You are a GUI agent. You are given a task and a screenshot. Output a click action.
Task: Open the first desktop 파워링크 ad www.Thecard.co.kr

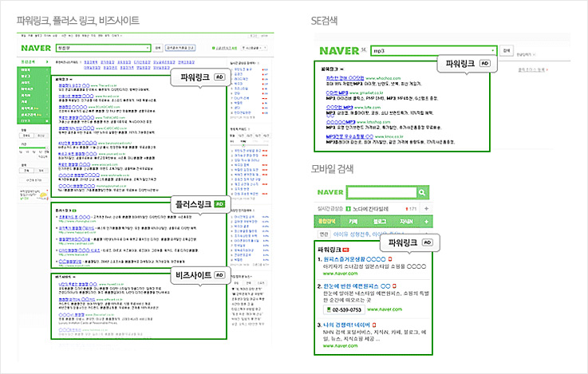click(74, 85)
